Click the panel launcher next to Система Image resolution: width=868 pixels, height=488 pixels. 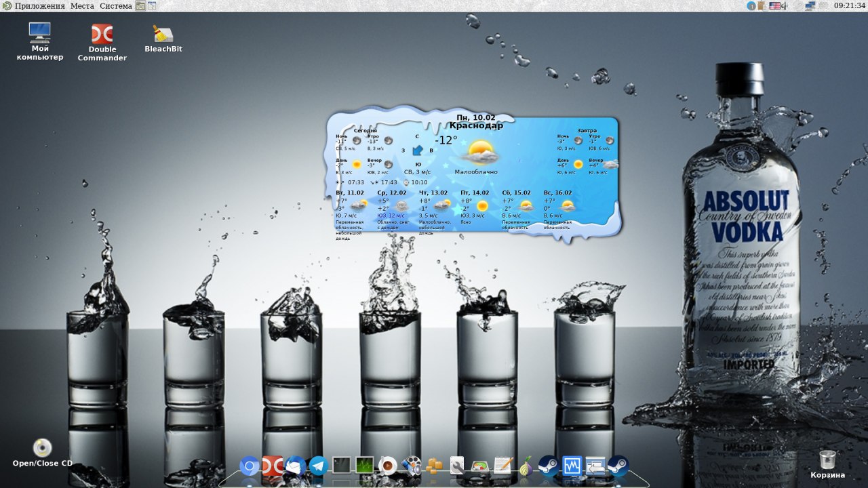tap(140, 5)
